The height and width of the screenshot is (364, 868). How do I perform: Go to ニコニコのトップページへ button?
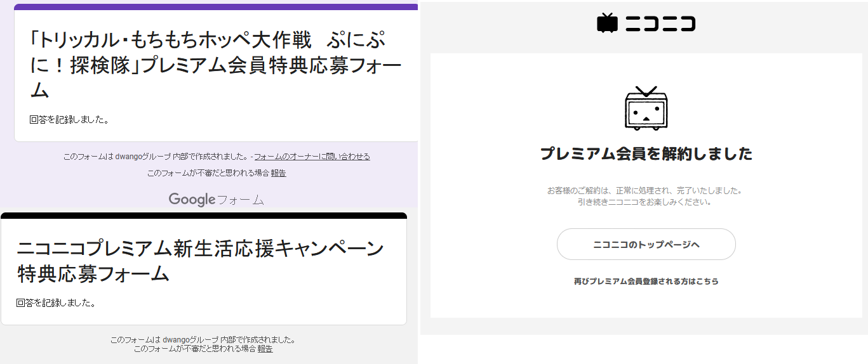click(x=646, y=244)
